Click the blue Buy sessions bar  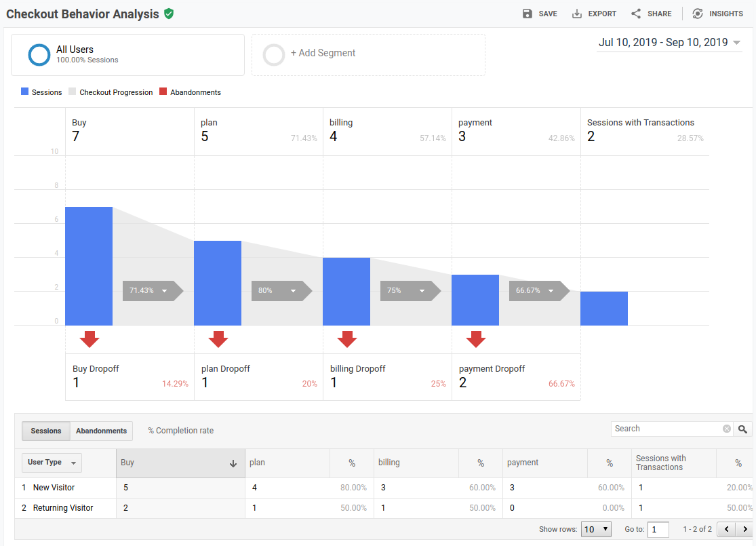pos(89,266)
